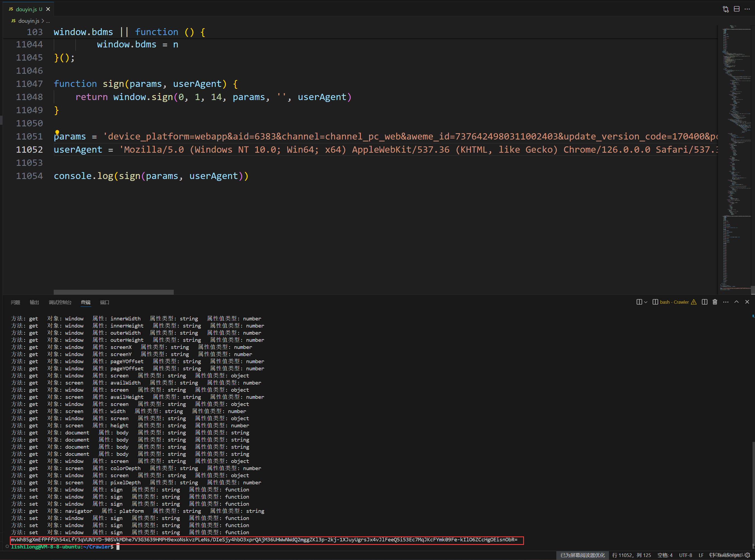The width and height of the screenshot is (755, 560).
Task: Kill the terminal with the trash icon
Action: pos(715,302)
